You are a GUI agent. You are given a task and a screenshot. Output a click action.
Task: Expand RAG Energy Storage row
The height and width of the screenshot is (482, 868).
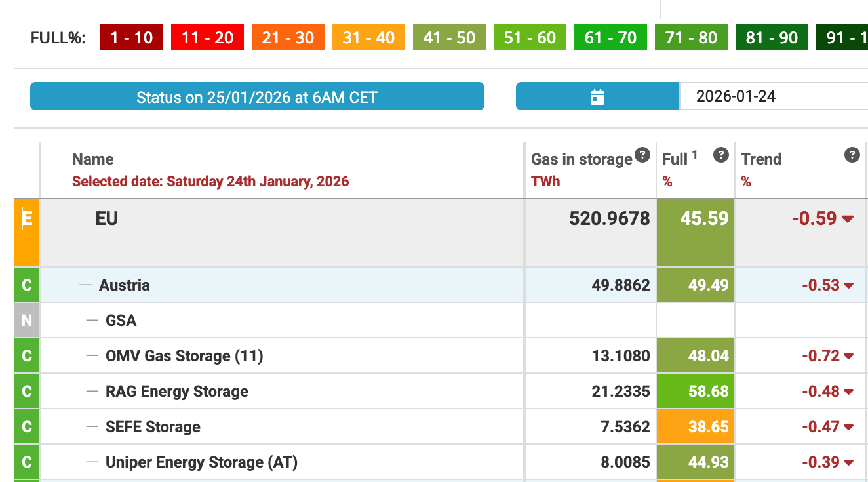tap(92, 392)
